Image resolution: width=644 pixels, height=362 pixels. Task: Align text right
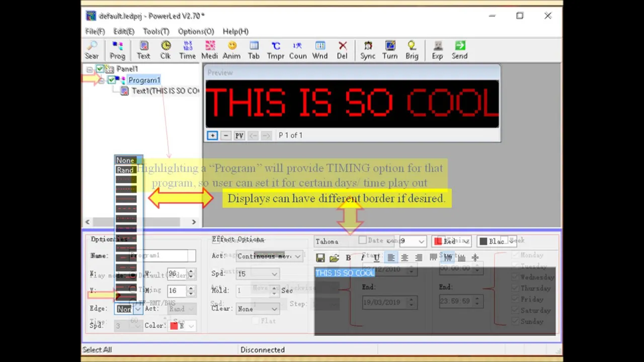pos(419,257)
